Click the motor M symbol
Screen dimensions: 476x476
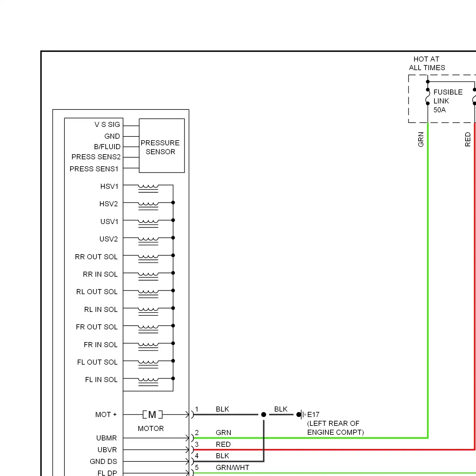[x=153, y=414]
